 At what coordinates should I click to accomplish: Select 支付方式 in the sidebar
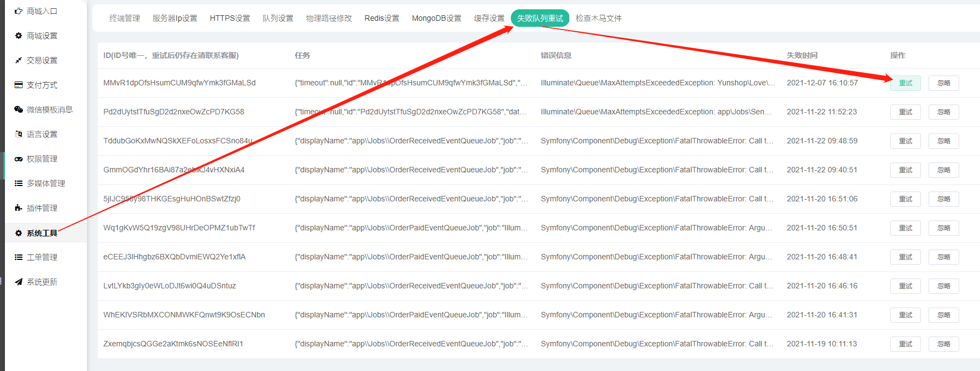pyautogui.click(x=42, y=85)
